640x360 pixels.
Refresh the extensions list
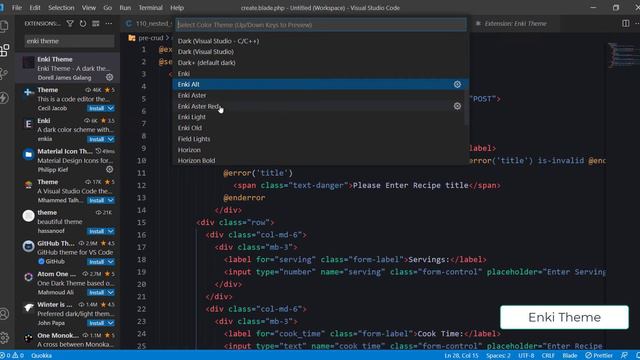coord(83,24)
